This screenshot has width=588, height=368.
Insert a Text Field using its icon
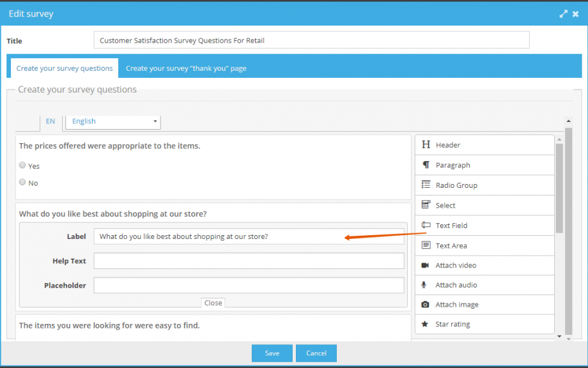tap(426, 225)
